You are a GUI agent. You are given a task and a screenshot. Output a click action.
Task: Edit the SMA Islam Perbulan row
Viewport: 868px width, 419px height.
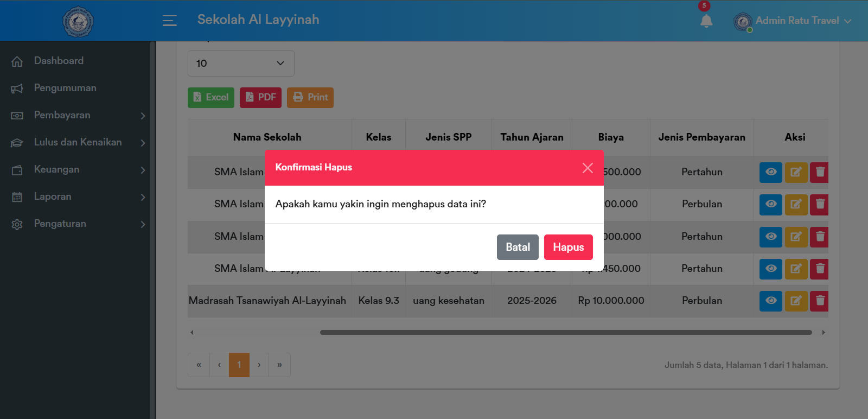pyautogui.click(x=796, y=204)
